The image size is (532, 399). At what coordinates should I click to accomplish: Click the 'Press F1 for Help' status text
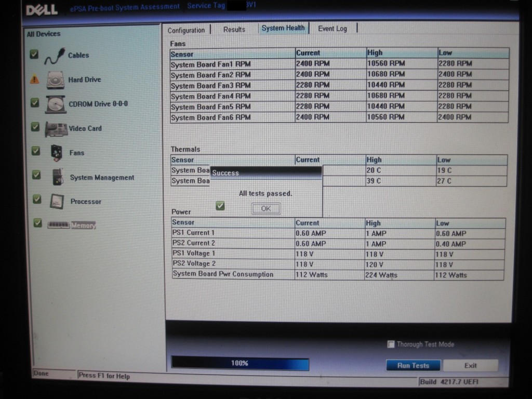104,376
